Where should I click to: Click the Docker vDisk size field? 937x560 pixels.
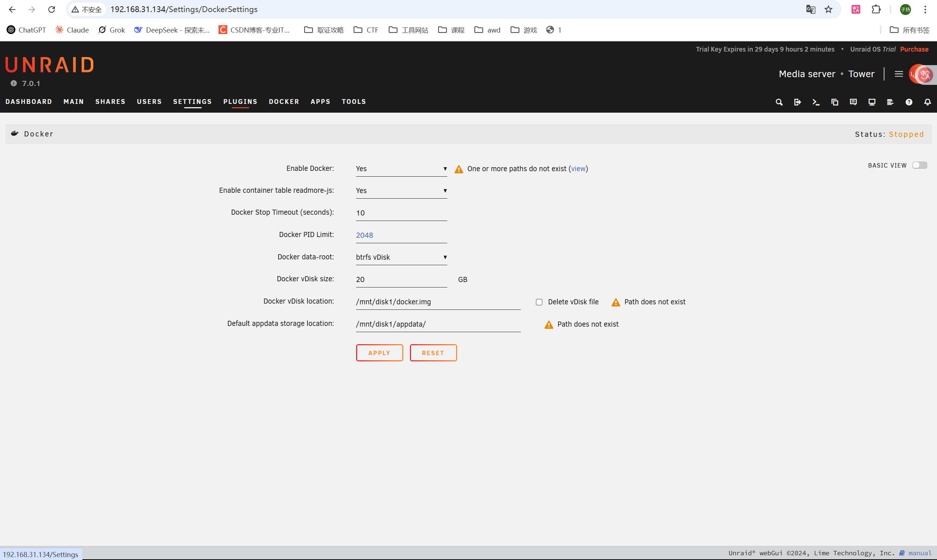401,279
